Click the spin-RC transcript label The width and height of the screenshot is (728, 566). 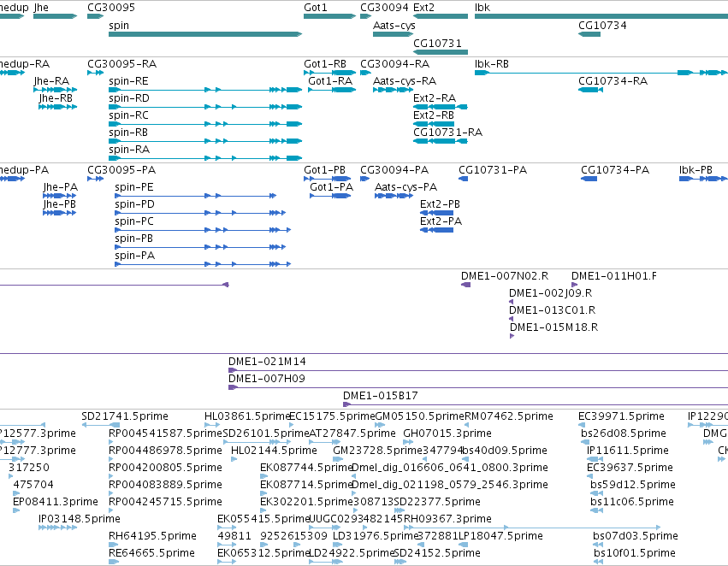tap(129, 115)
